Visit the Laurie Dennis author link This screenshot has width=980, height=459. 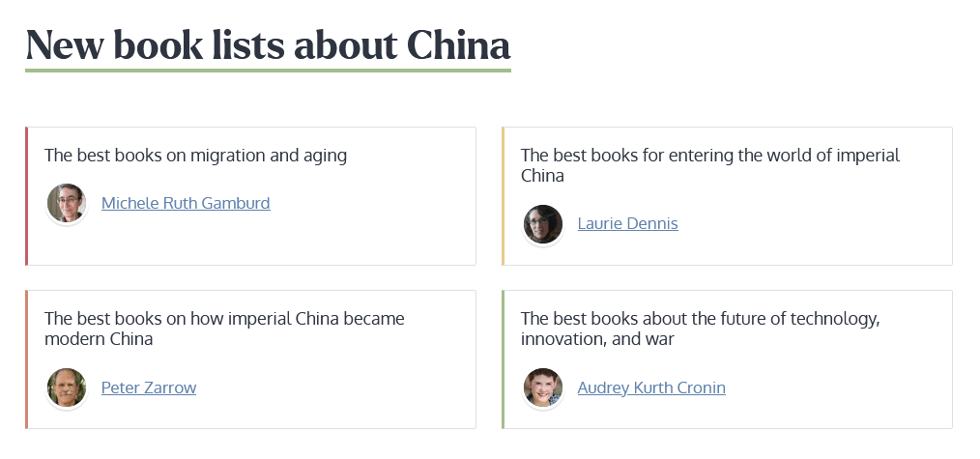coord(627,224)
